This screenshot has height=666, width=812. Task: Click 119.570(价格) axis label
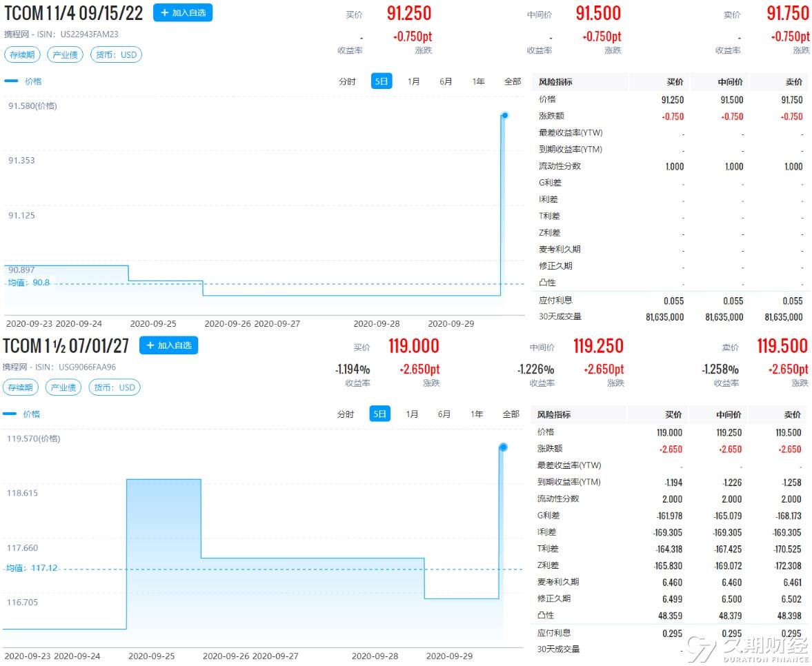pyautogui.click(x=33, y=438)
